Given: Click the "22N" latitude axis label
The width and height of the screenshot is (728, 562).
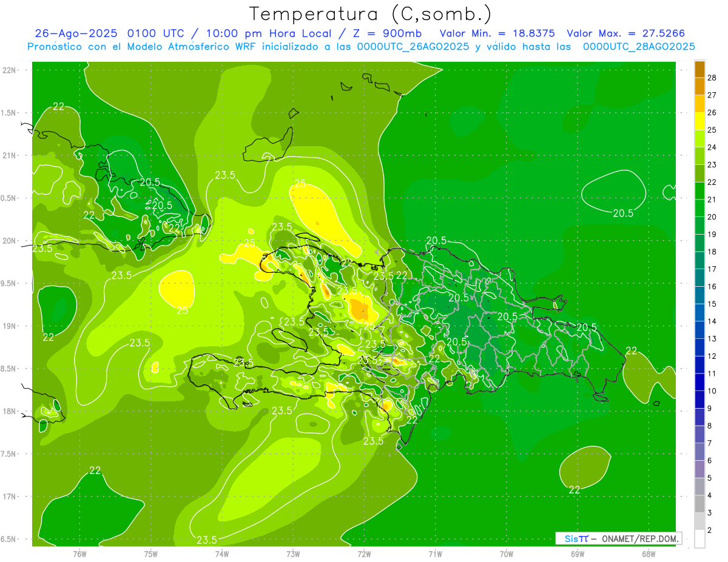Looking at the screenshot, I should click(x=9, y=70).
